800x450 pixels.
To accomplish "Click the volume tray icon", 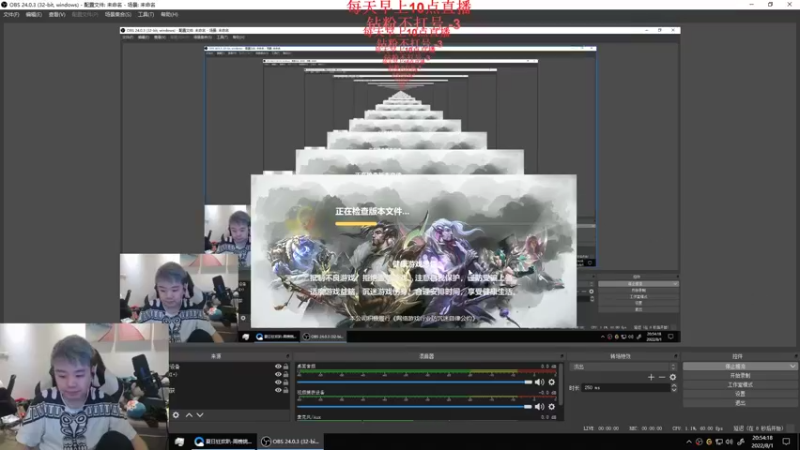I will click(730, 442).
